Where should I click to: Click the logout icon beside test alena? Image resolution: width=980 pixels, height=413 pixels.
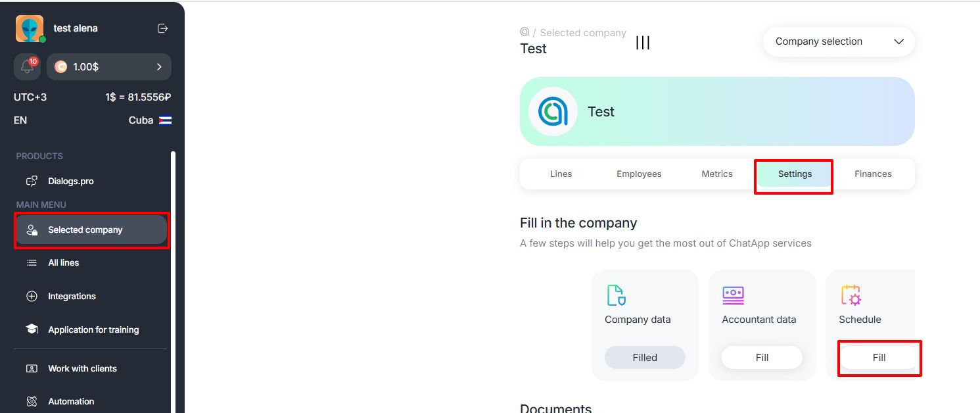tap(163, 28)
